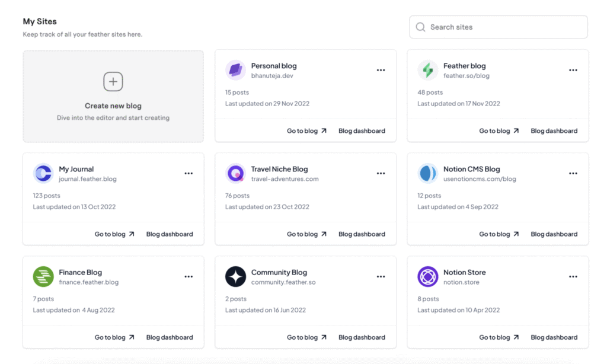Screen dimensions: 607x364
Task: Focus the Search sites input field
Action: tap(504, 27)
